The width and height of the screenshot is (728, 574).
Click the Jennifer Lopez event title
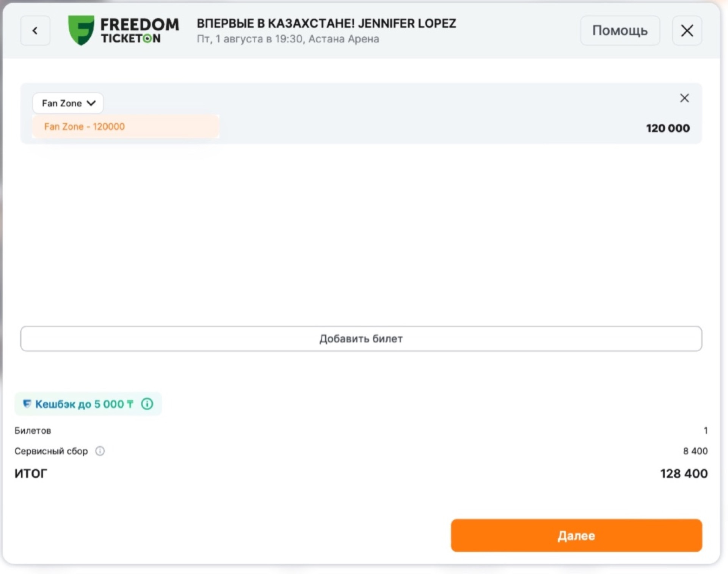(326, 23)
